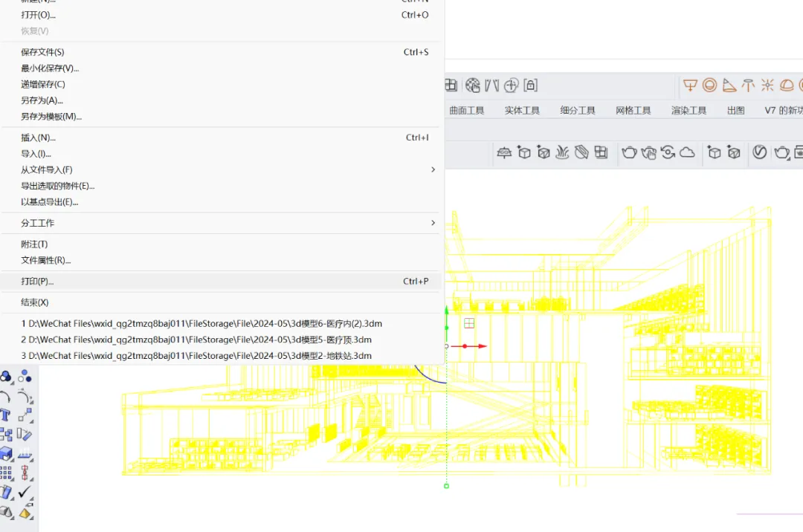Select the blue boxes block/group tool
803x532 pixels.
coord(6,435)
